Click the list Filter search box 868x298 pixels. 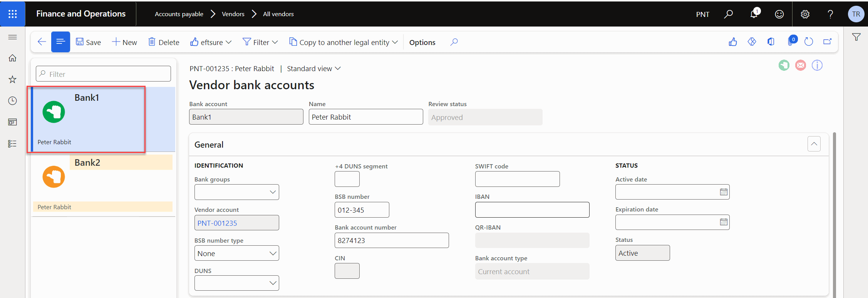coord(103,74)
